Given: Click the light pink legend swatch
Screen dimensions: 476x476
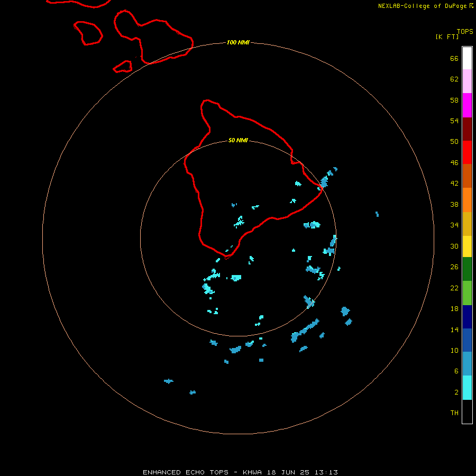Looking at the screenshot, I should (x=467, y=81).
